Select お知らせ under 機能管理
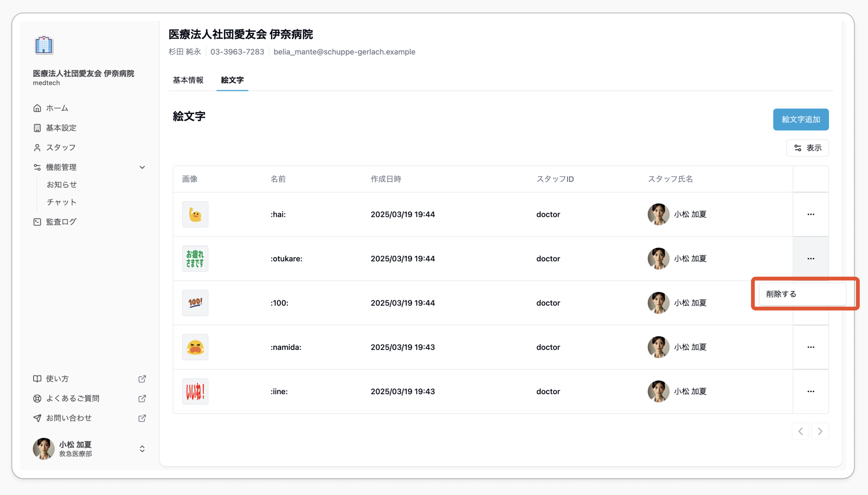This screenshot has height=495, width=868. (x=62, y=185)
